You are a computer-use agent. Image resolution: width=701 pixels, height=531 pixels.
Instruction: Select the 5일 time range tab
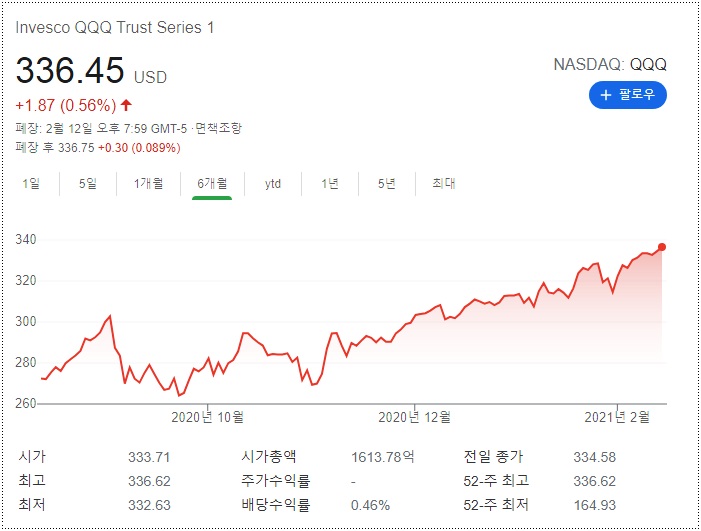coord(88,183)
